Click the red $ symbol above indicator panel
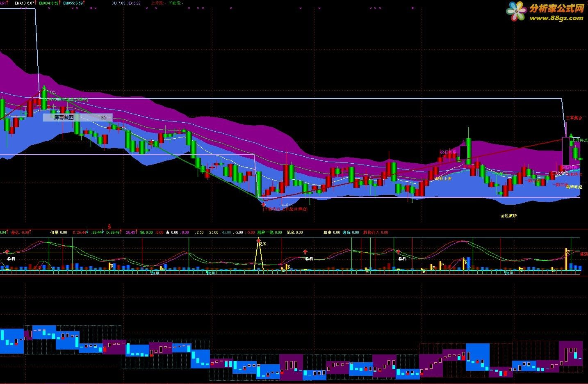Screen dimensions: 588x384 109,226
